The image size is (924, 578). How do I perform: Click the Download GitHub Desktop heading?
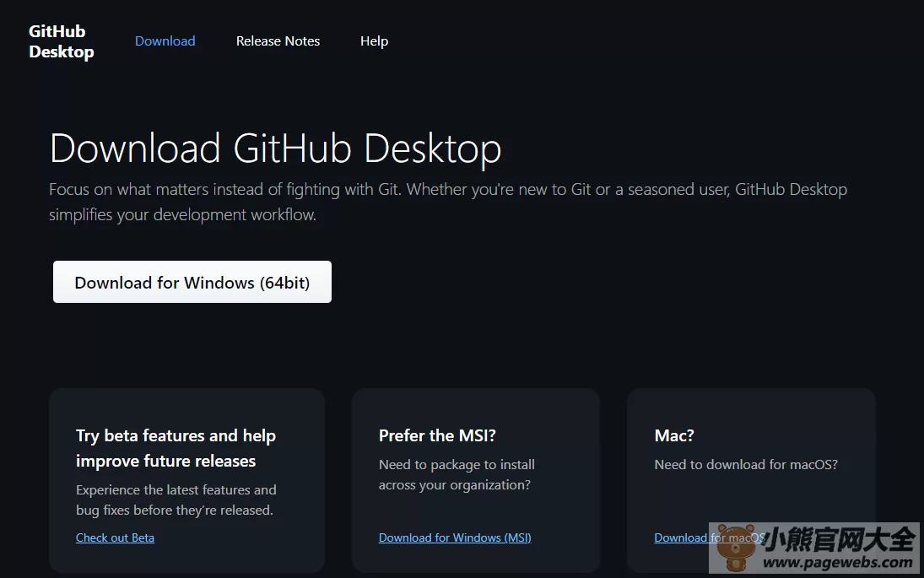[275, 148]
